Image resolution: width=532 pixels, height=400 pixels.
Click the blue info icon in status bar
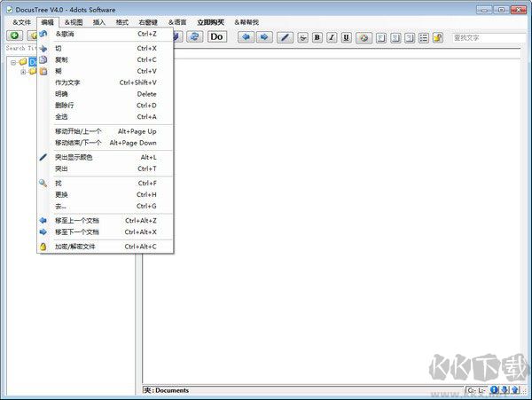tap(494, 389)
